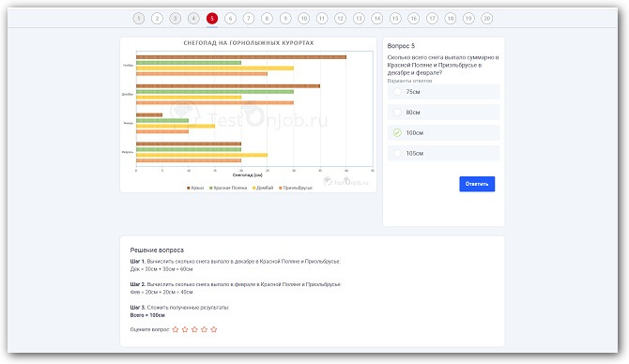Switch to the current question 5 tab

click(212, 19)
